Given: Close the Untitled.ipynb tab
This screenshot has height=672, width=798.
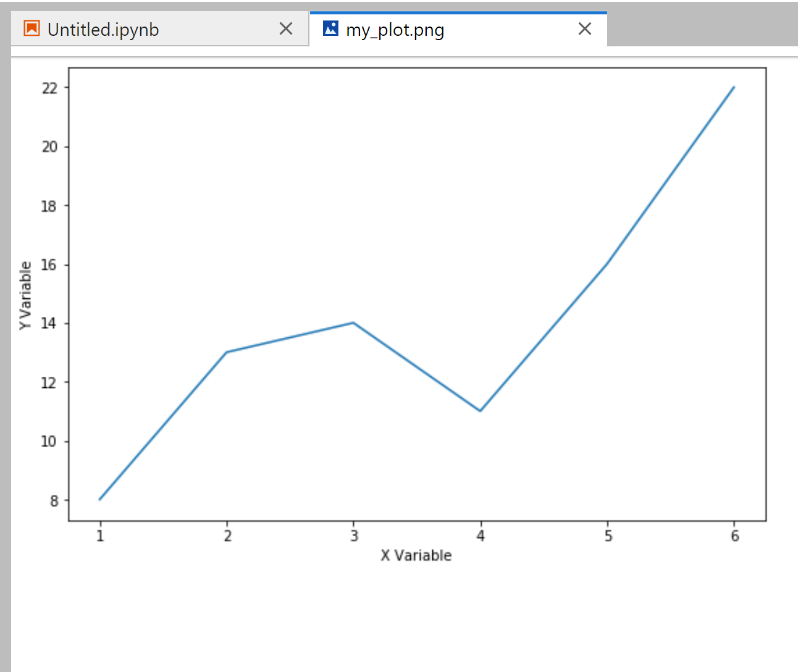Looking at the screenshot, I should click(286, 28).
